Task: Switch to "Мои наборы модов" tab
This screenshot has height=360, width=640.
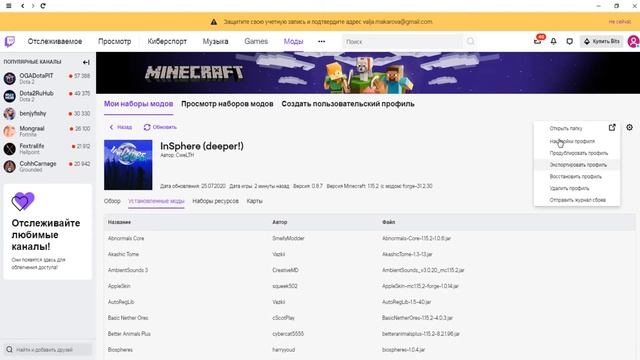Action: tap(138, 104)
